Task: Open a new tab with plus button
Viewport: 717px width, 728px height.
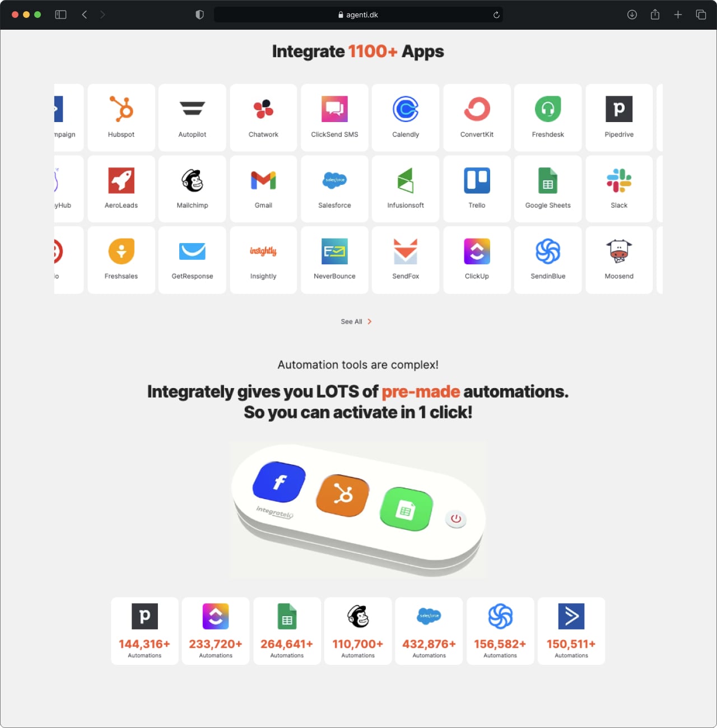Action: pos(678,15)
